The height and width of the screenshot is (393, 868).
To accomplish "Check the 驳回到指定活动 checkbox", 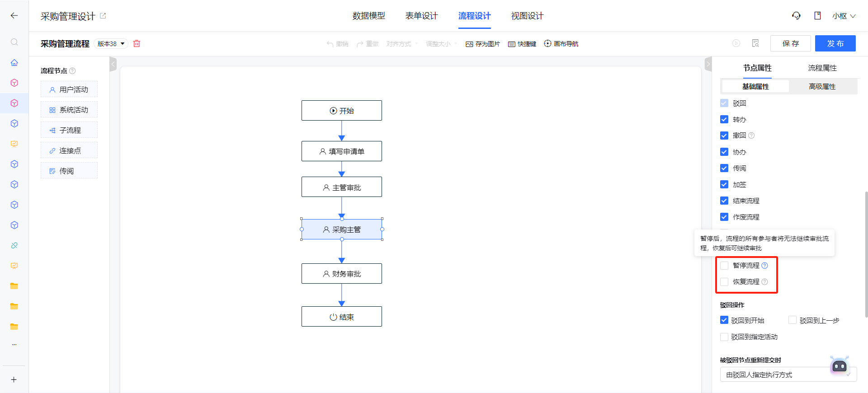I will tap(724, 337).
